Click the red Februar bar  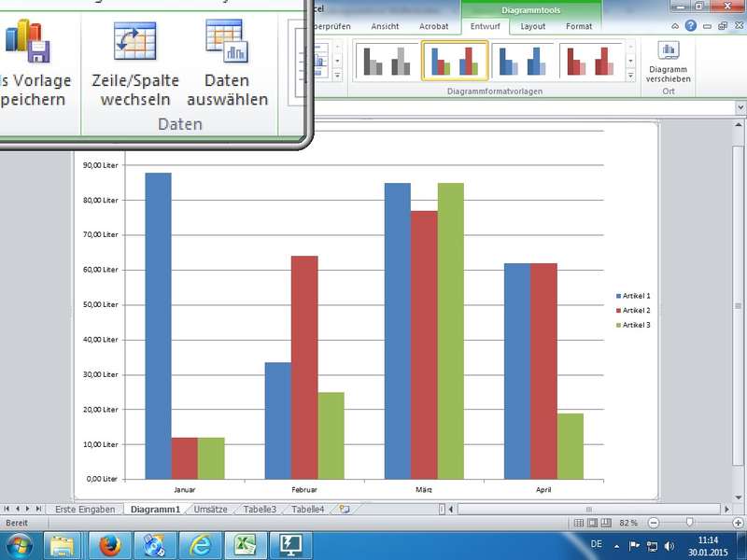[x=304, y=368]
